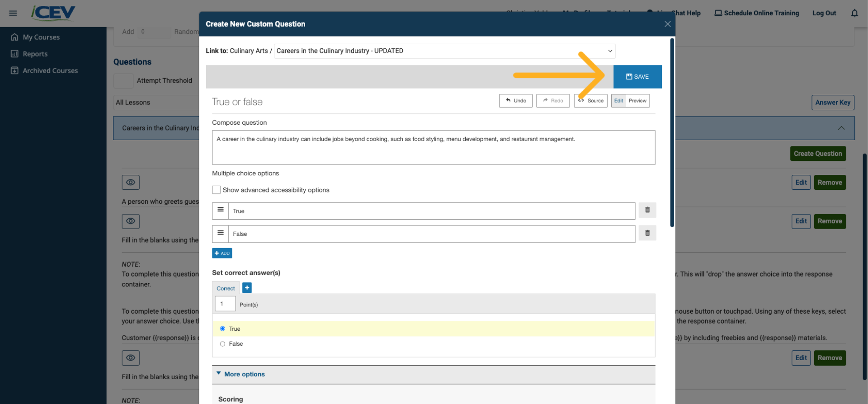Click the Undo toolbar button
This screenshot has width=868, height=404.
click(x=515, y=101)
